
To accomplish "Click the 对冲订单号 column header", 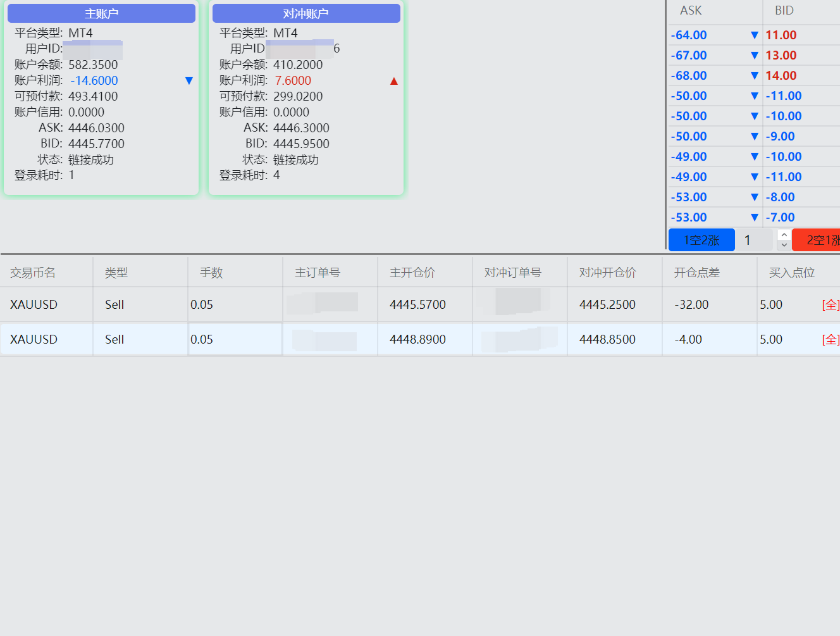I will pyautogui.click(x=513, y=273).
